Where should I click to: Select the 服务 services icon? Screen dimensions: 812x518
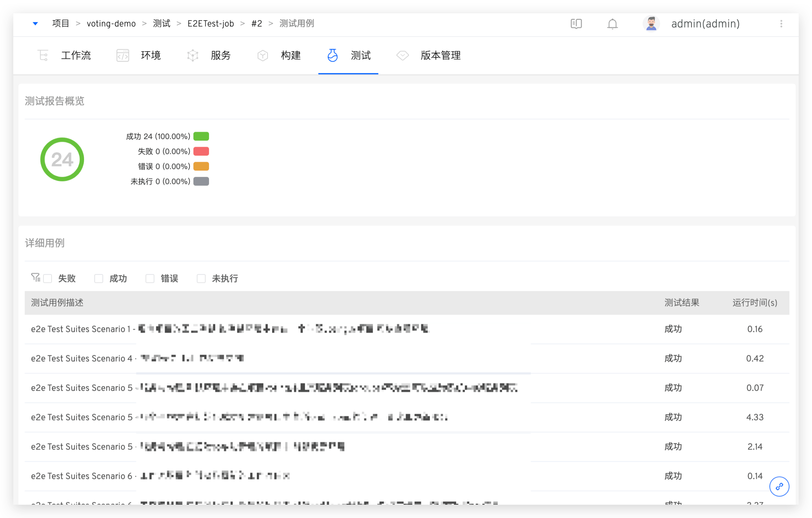[193, 55]
